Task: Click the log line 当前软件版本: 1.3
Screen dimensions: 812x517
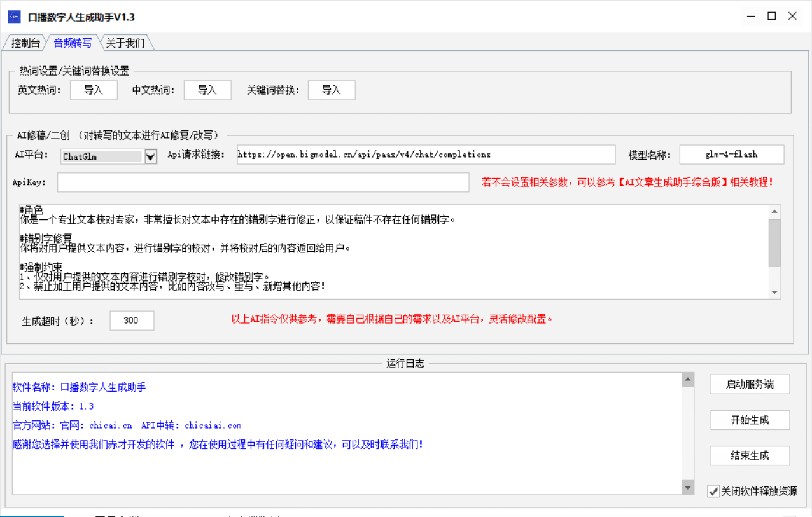Action: click(53, 406)
